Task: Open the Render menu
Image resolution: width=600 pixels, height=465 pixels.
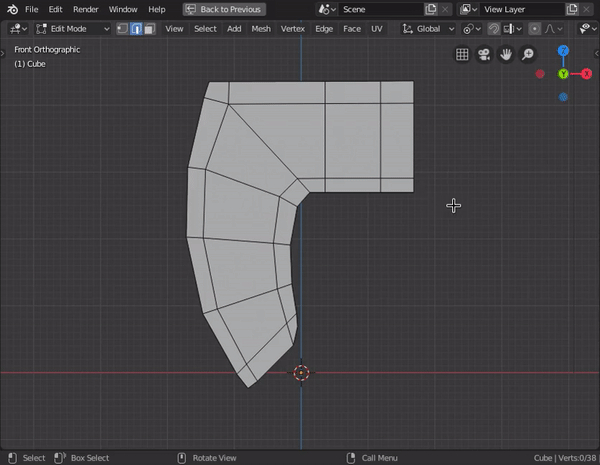Action: click(86, 9)
